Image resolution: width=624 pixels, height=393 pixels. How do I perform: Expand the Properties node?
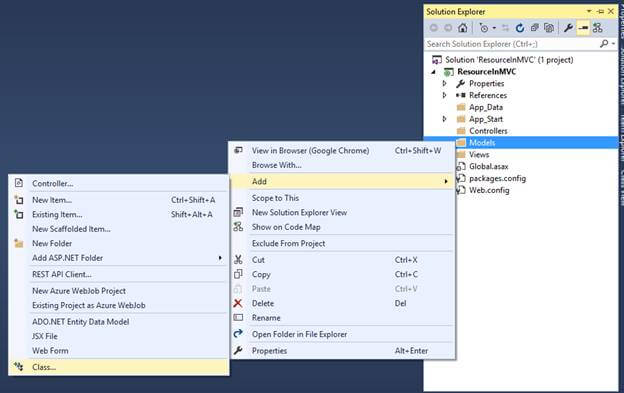[445, 84]
